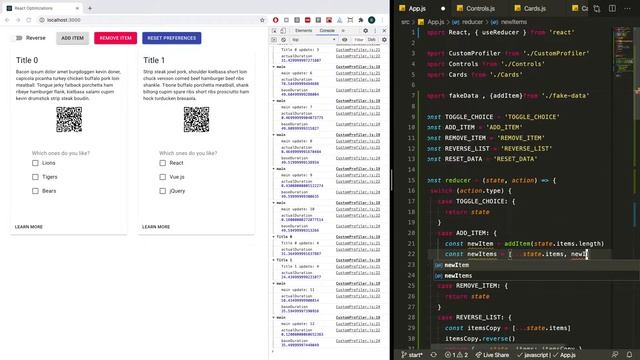Toggle DevTools device toolbar icon
The width and height of the screenshot is (640, 360).
click(283, 31)
